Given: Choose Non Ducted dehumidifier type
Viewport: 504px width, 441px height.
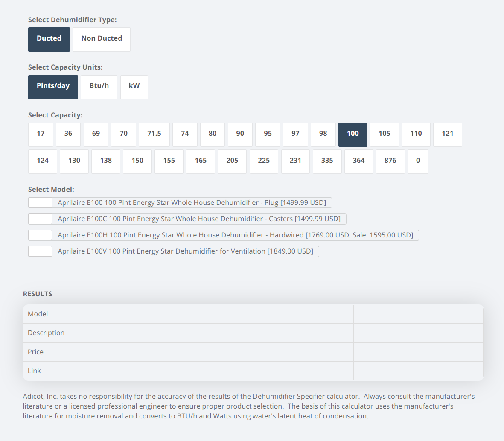Looking at the screenshot, I should tap(102, 39).
